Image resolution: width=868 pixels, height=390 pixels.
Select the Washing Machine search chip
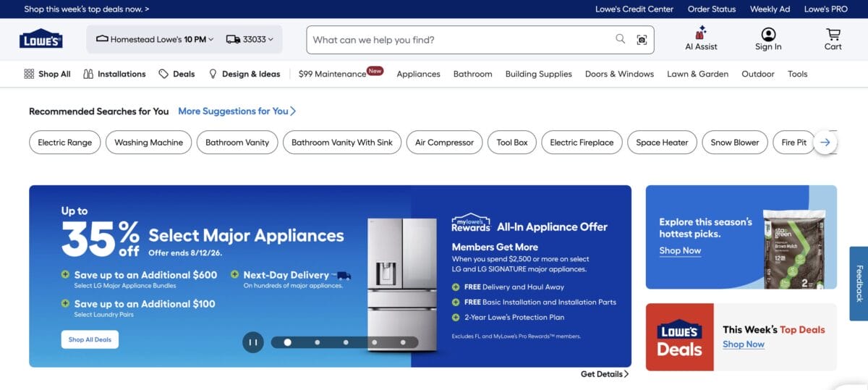(x=149, y=143)
